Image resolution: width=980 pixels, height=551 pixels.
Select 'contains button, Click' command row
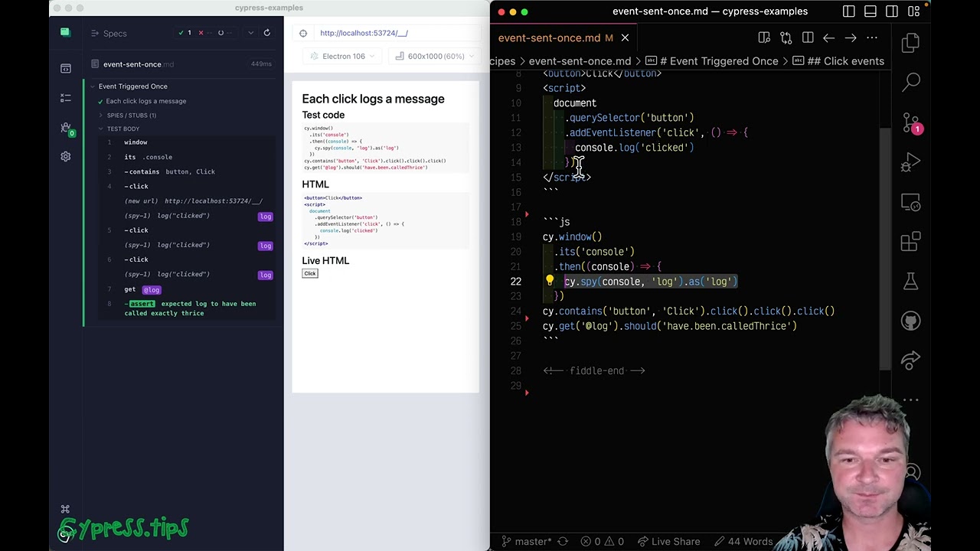click(x=188, y=171)
